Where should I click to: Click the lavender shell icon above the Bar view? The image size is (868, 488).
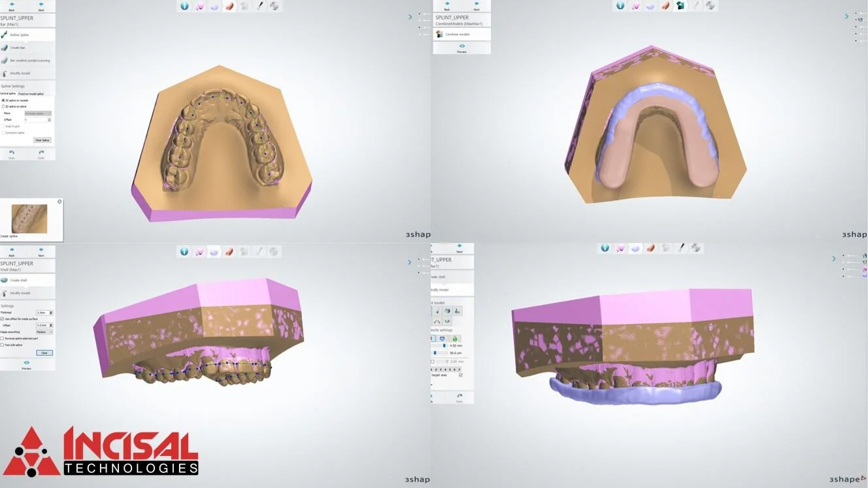214,6
